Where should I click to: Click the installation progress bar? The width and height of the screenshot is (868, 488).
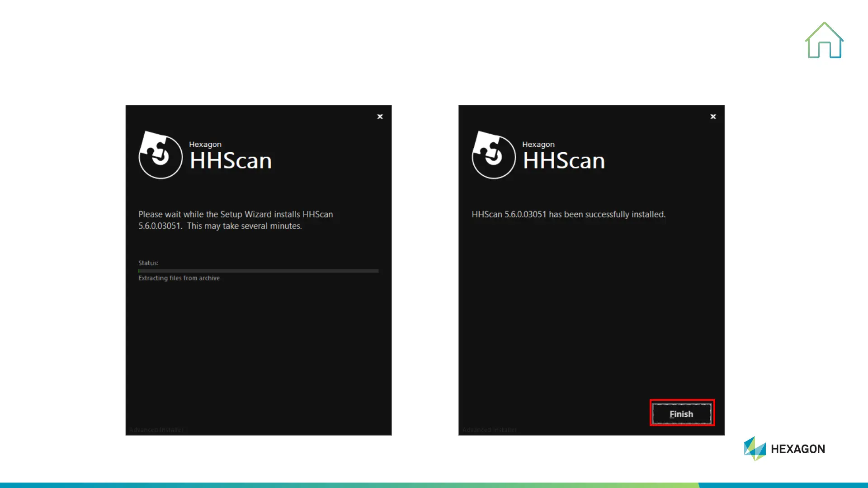258,271
